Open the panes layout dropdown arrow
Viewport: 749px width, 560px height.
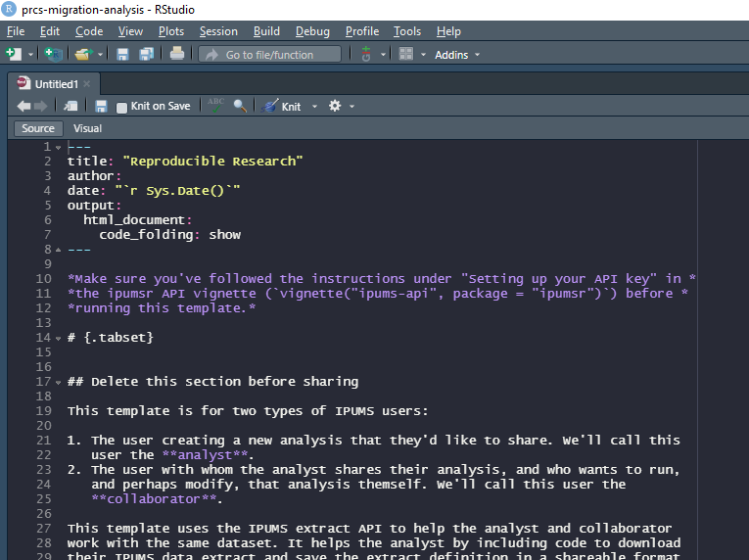point(423,55)
